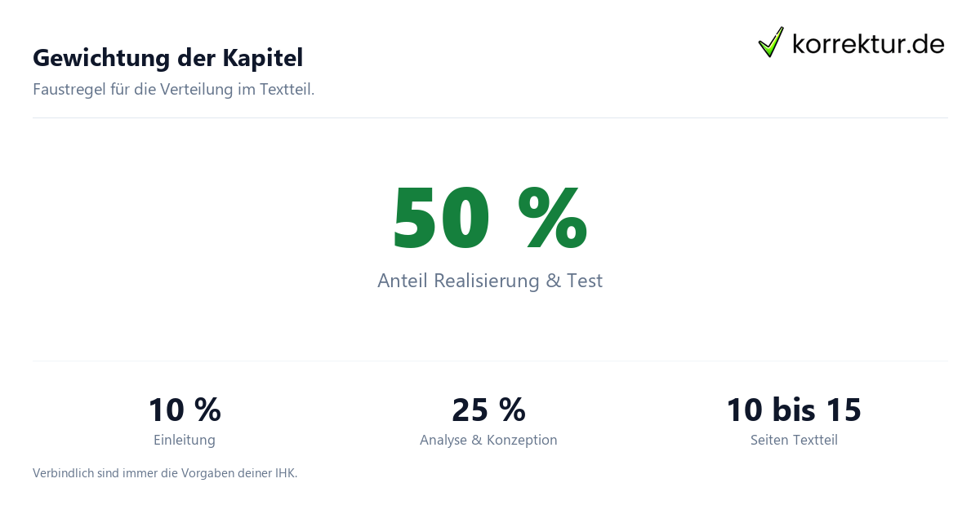Click the percent sign beside the green 50
The image size is (980, 514).
coord(553,218)
